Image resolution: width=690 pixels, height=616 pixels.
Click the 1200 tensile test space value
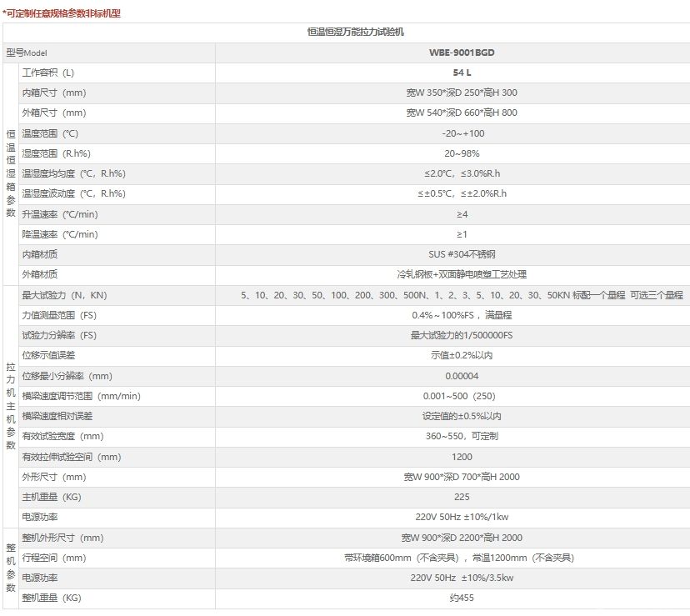coord(462,457)
